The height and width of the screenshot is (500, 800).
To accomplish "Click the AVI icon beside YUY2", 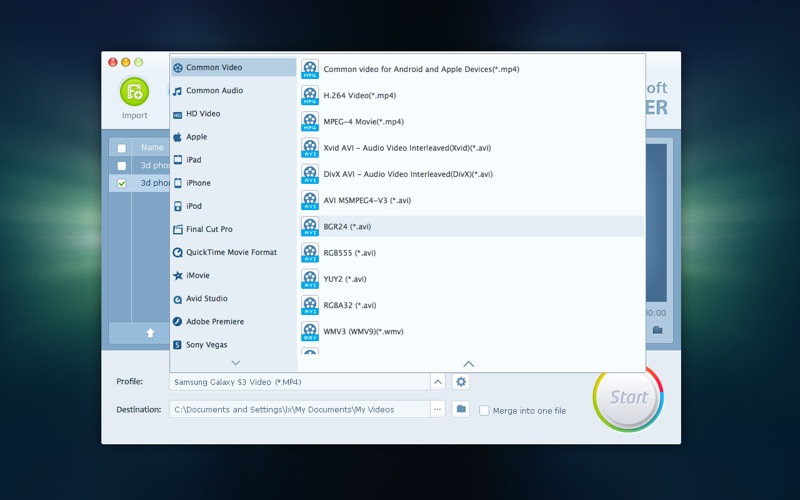I will coord(310,279).
